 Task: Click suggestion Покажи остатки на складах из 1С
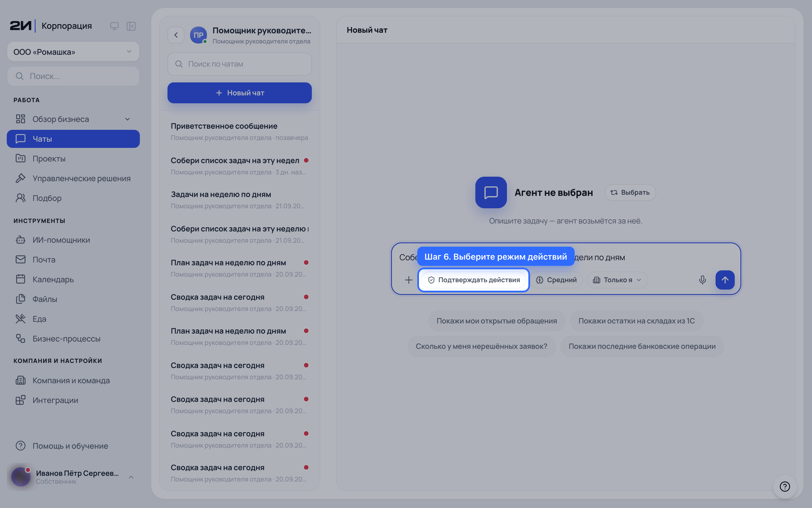tap(637, 321)
